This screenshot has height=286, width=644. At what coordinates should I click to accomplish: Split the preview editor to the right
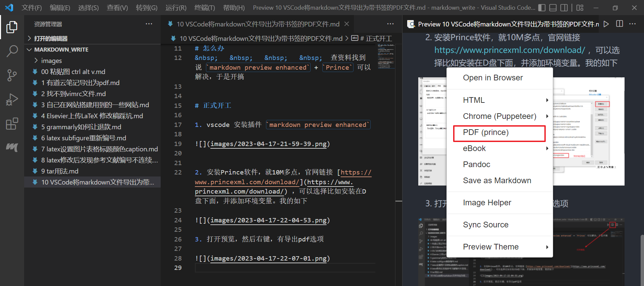[x=620, y=24]
